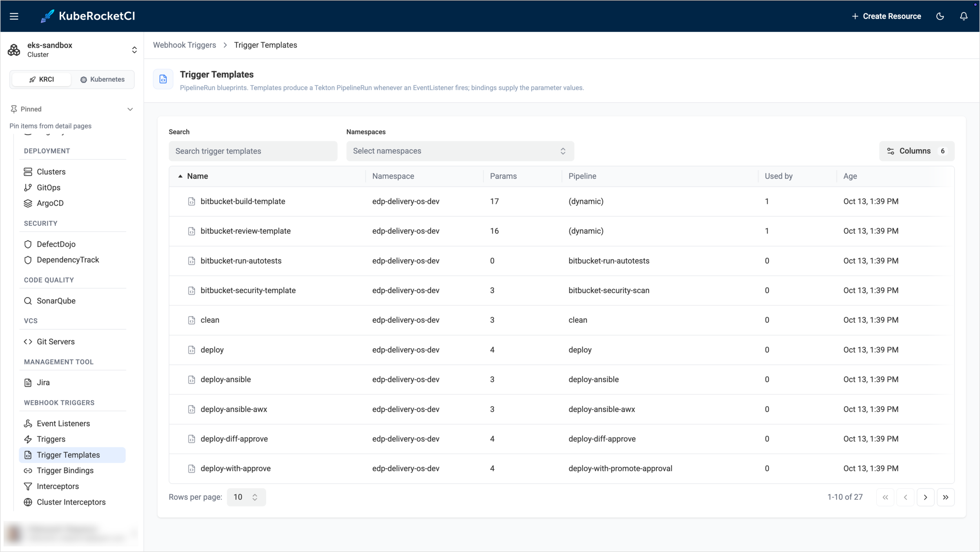Click the Interceptors filter icon
The height and width of the screenshot is (552, 980).
(28, 486)
